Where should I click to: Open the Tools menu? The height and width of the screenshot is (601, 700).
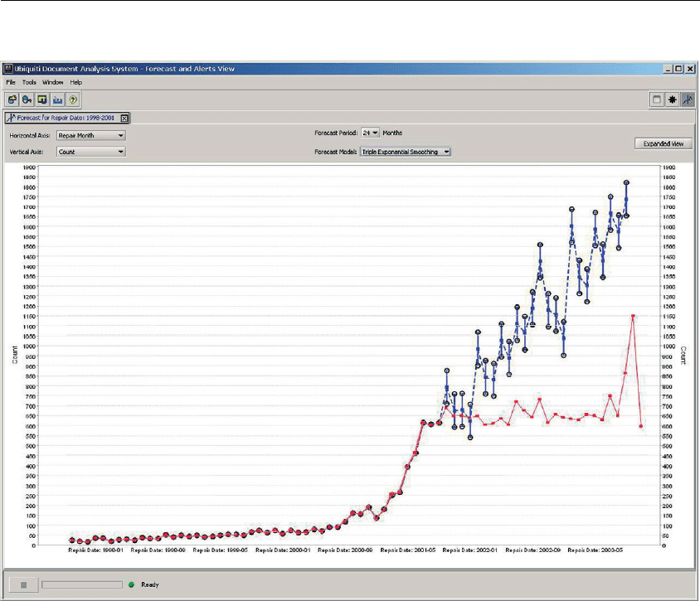29,82
